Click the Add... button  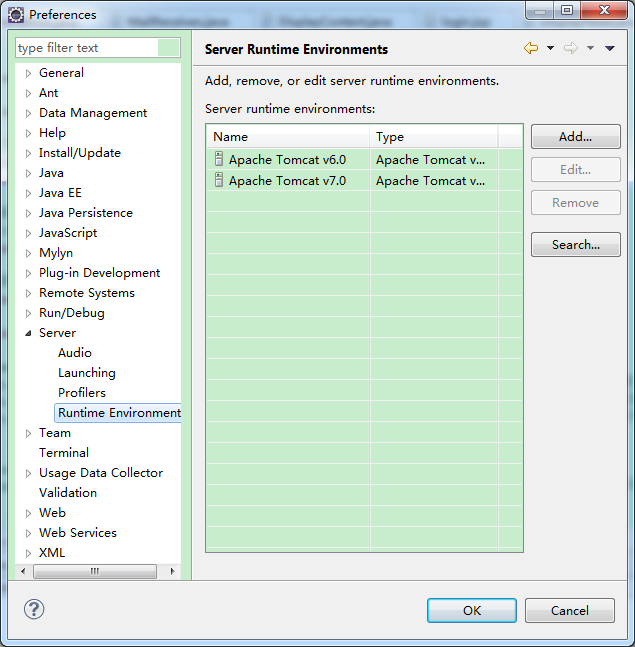[576, 137]
